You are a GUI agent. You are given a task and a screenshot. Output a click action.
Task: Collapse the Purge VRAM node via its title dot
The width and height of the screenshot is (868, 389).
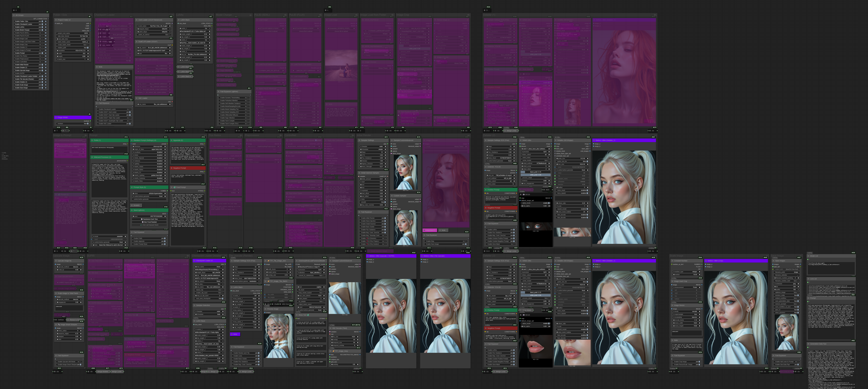[56, 118]
